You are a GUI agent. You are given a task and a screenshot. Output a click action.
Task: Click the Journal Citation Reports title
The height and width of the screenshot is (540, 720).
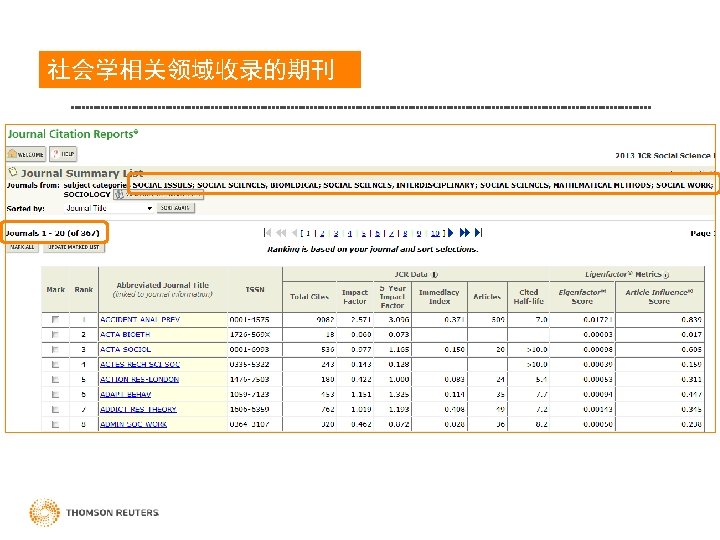(73, 134)
